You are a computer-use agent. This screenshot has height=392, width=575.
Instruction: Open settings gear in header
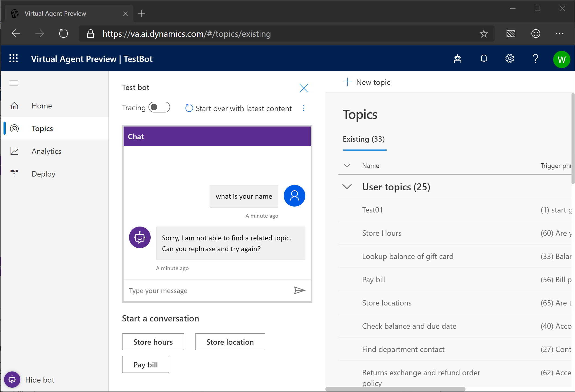tap(510, 59)
